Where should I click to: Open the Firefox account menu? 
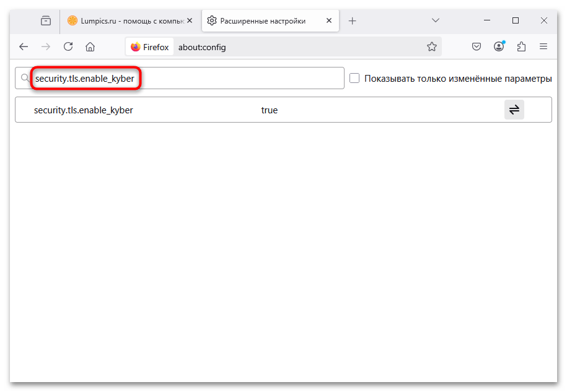coord(499,46)
